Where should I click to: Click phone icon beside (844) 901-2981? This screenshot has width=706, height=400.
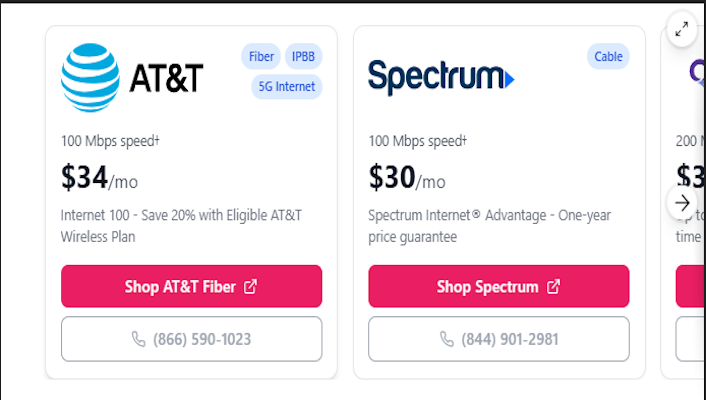pos(446,339)
